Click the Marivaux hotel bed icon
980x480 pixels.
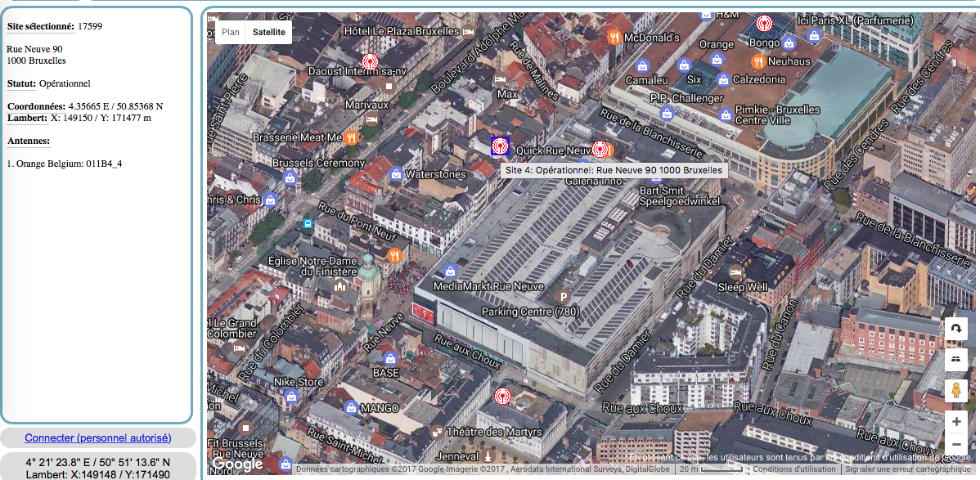[x=372, y=118]
